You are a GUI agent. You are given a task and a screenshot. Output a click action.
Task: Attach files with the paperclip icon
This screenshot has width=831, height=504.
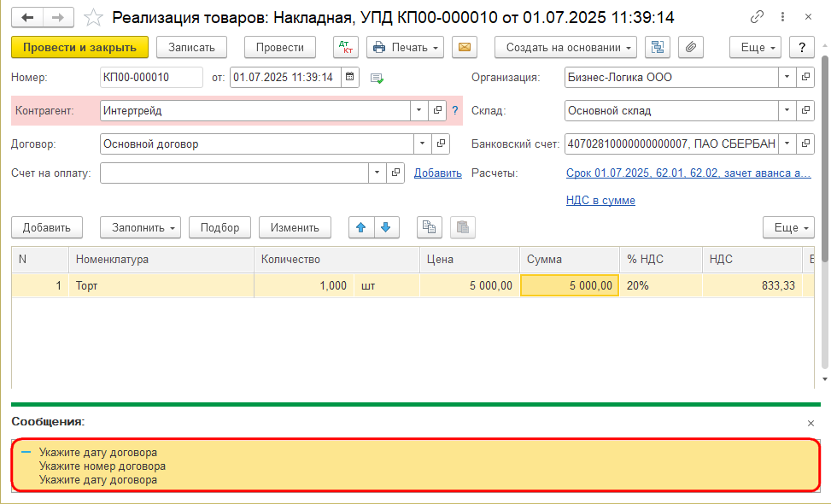pyautogui.click(x=690, y=47)
